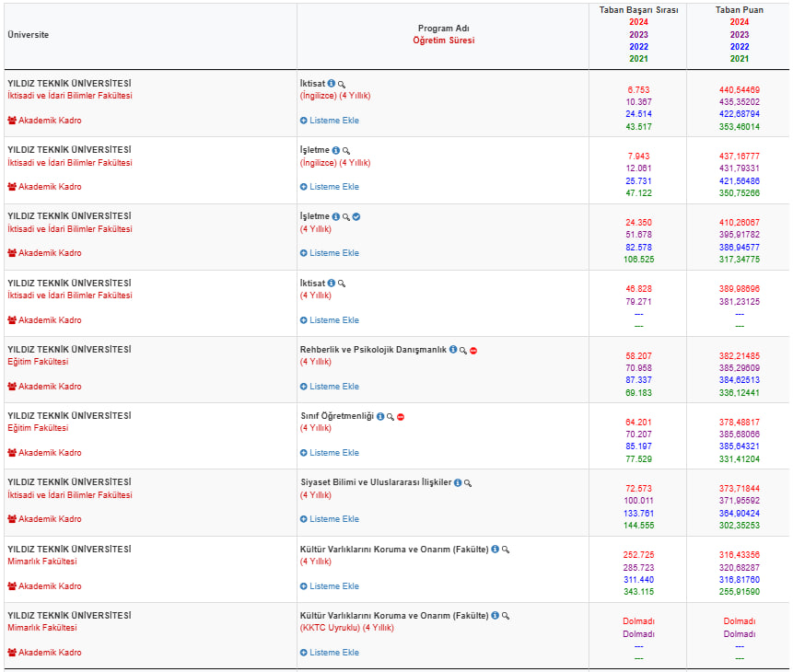
Task: Click magnifier icon beside Sınıf Öğretmenliği
Action: (x=391, y=417)
